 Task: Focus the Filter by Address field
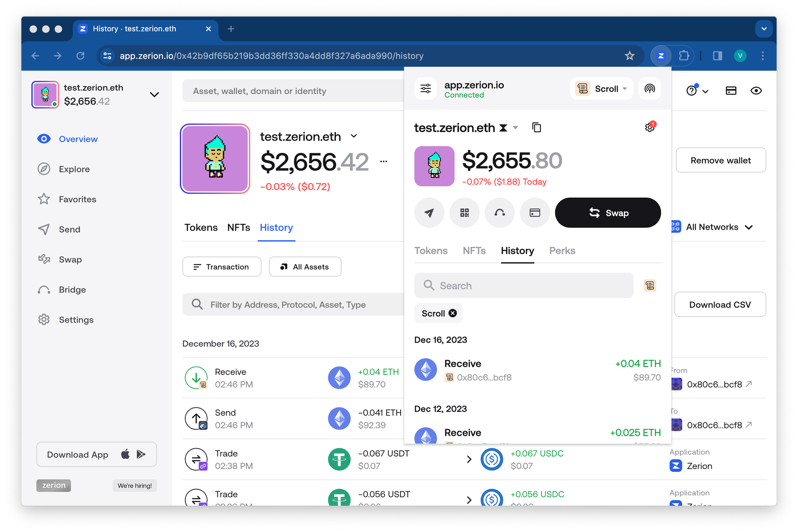coord(293,304)
